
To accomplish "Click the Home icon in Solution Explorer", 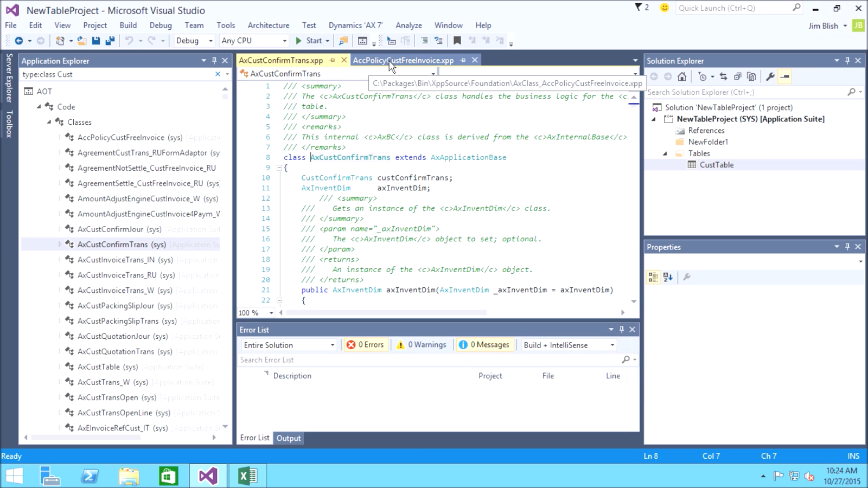I will click(x=682, y=76).
